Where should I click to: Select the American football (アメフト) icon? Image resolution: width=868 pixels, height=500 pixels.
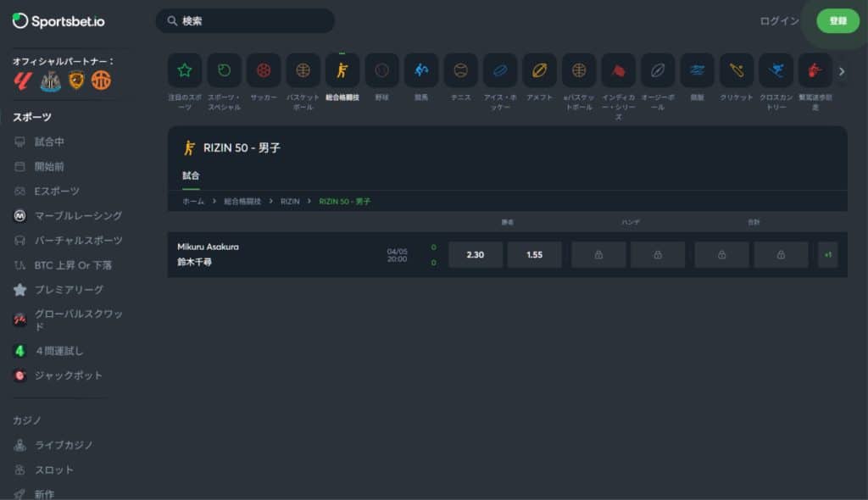click(x=539, y=70)
